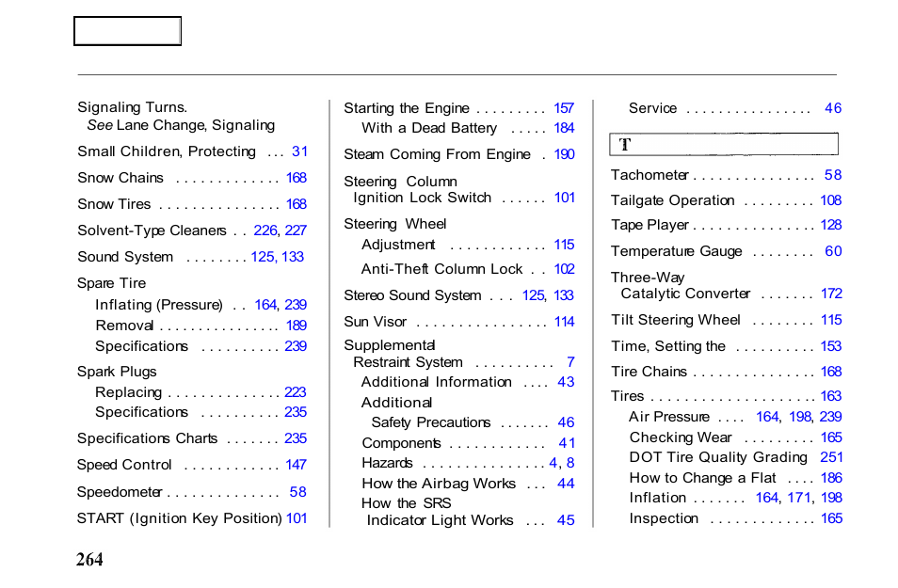Open page 168 link for Snow Chains
This screenshot has width=898, height=588.
point(297,178)
